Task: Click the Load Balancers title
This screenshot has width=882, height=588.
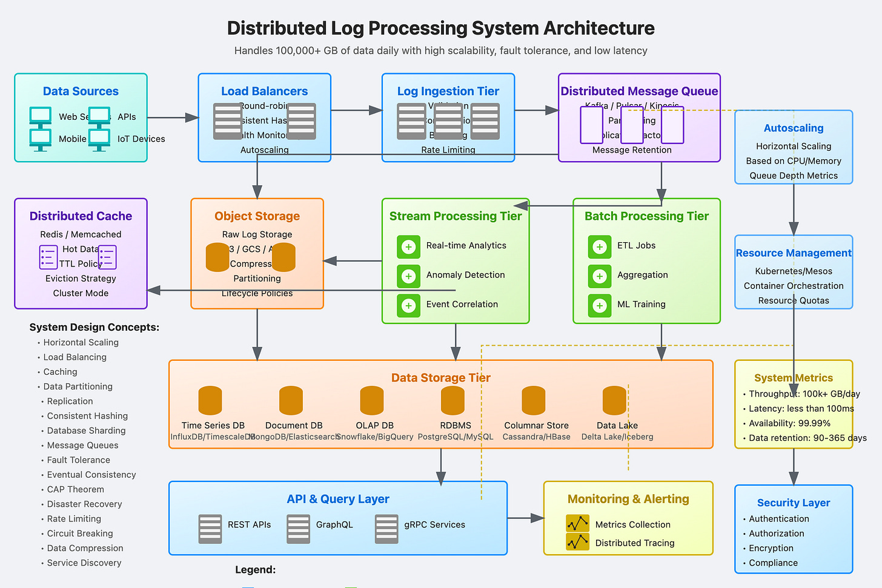Action: pos(264,91)
